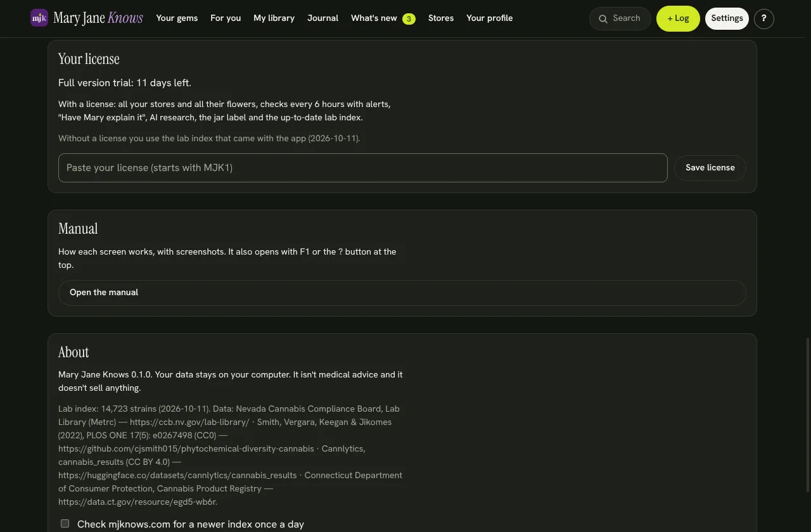The width and height of the screenshot is (811, 532).
Task: Click the "With a license:" description text
Action: (224, 111)
